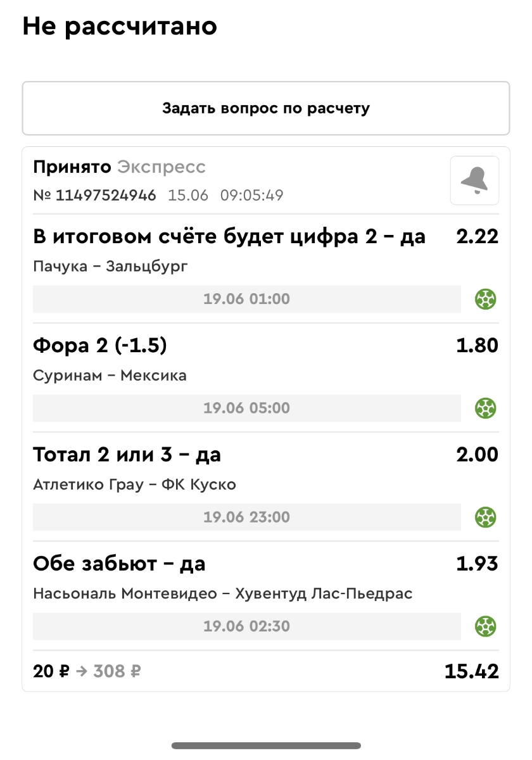Viewport: 532px width, 760px height.
Task: Select the 19.06 02:30 time bar
Action: pyautogui.click(x=246, y=626)
